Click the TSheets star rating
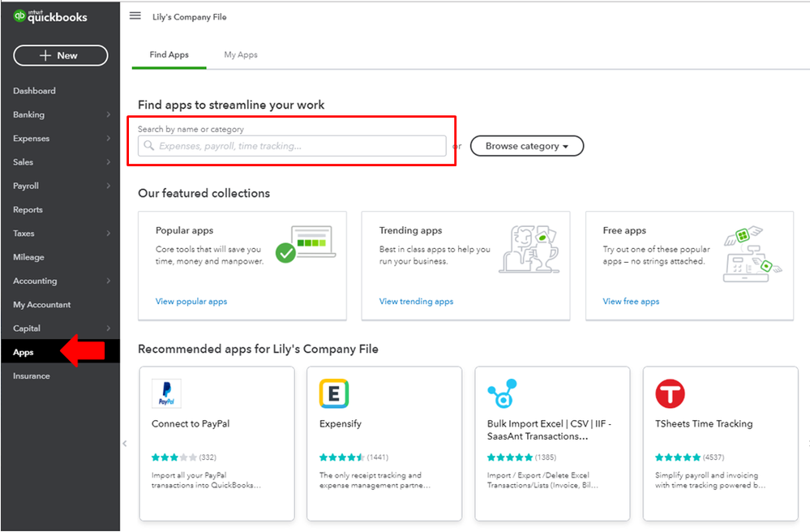810x532 pixels. pyautogui.click(x=678, y=457)
